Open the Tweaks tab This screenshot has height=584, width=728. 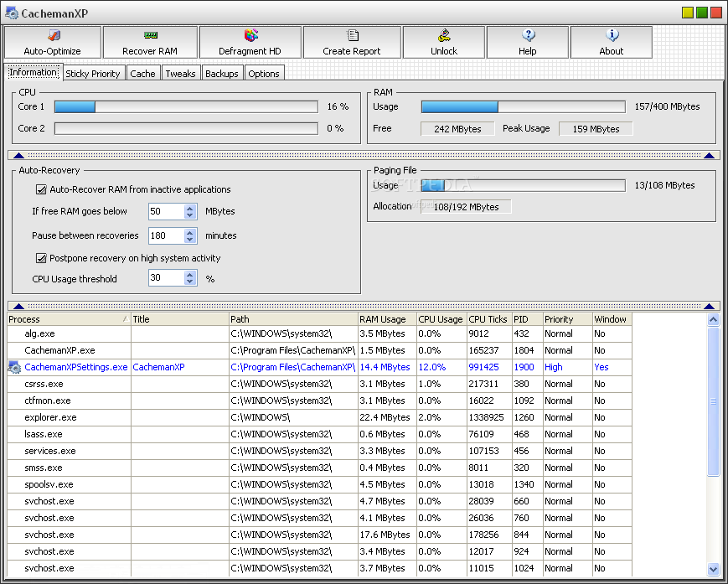(x=181, y=74)
